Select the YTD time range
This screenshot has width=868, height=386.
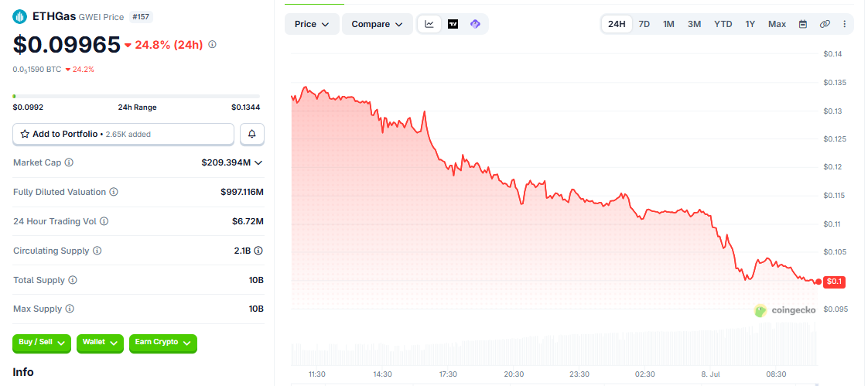(723, 24)
